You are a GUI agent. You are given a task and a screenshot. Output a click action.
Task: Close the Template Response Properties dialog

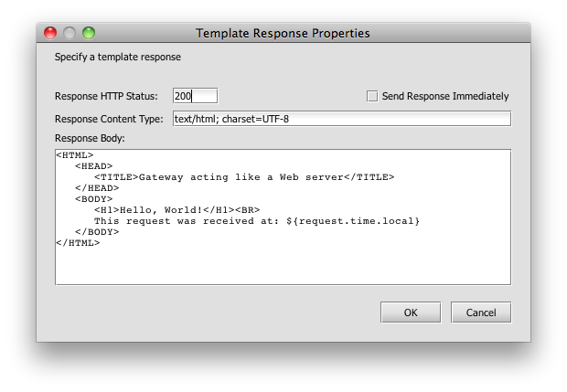coord(51,33)
